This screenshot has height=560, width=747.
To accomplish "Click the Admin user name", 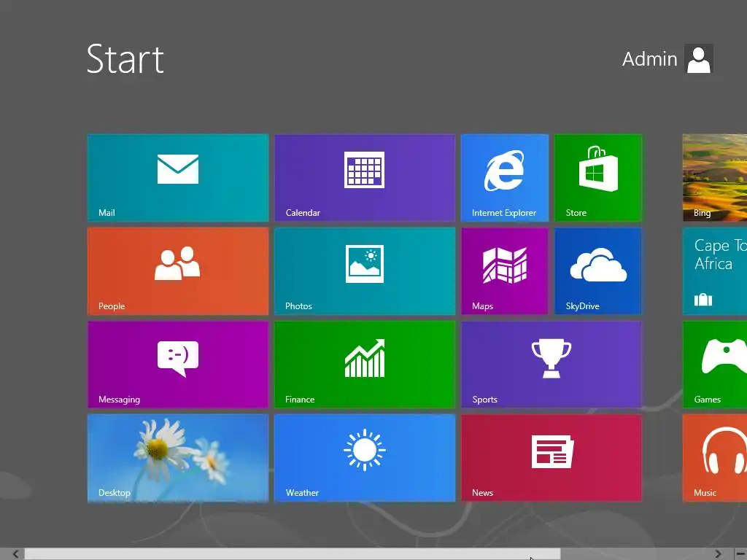I will pyautogui.click(x=650, y=59).
